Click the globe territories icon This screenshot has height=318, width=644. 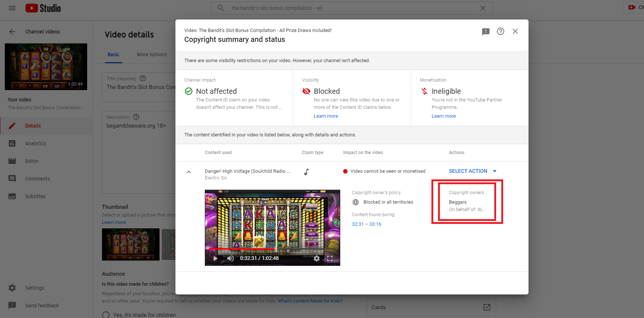[x=356, y=202]
